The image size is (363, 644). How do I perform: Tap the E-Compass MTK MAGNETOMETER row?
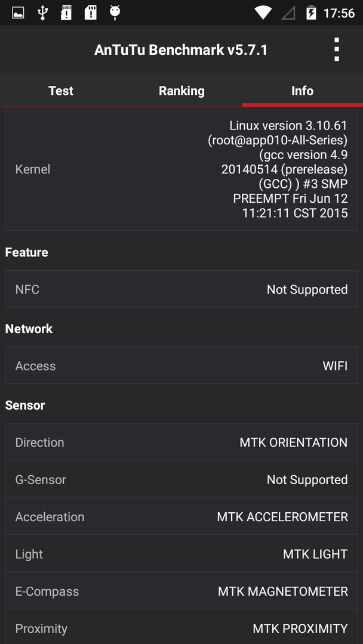click(181, 591)
